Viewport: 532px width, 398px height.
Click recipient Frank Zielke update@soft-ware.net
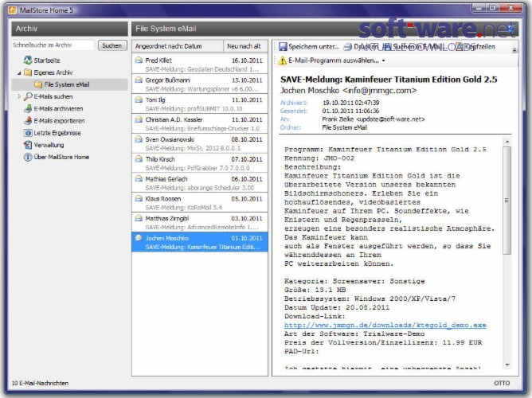374,119
